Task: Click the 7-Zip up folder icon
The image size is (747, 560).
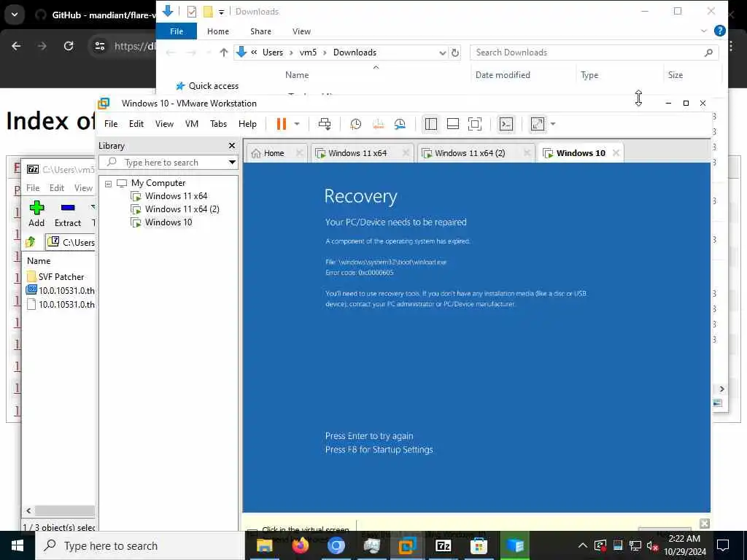Action: 31,242
